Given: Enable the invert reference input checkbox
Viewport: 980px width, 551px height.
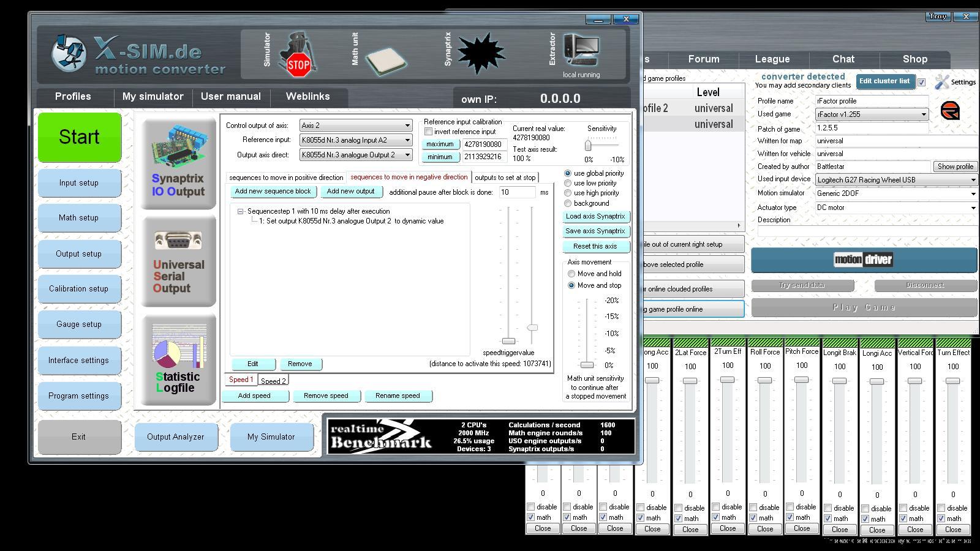Looking at the screenshot, I should [429, 132].
